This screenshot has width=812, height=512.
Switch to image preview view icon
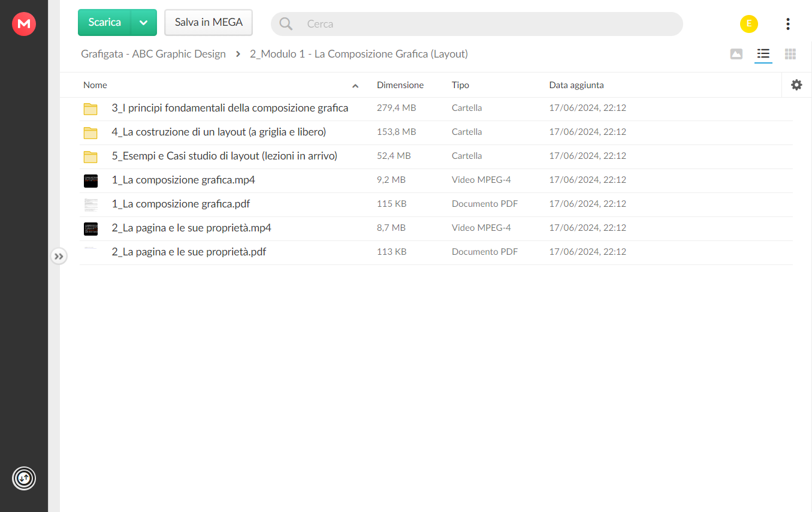tap(736, 54)
